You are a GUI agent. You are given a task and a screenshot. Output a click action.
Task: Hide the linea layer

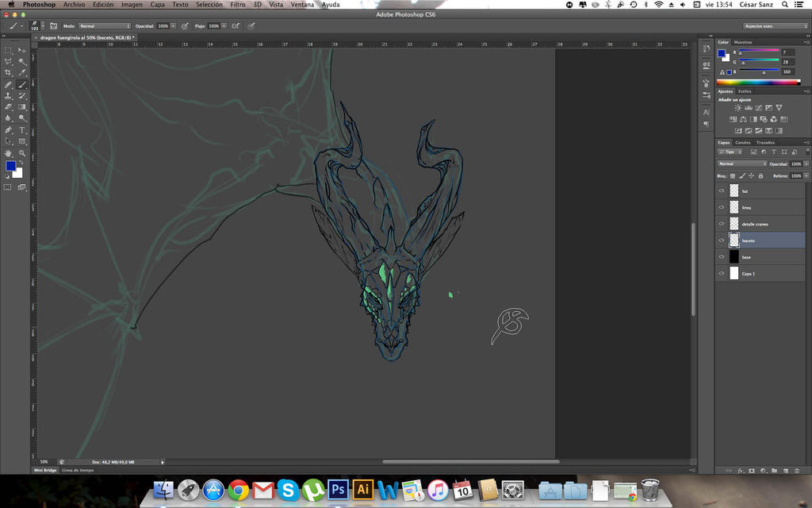[722, 207]
